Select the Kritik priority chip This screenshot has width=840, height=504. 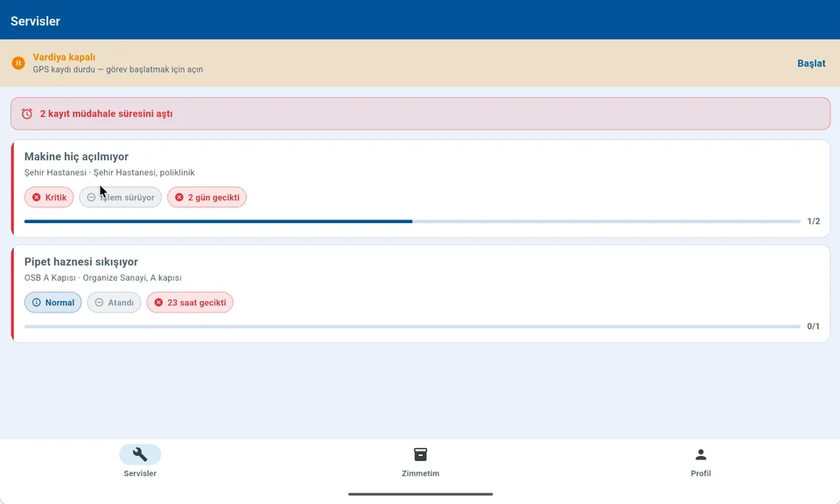click(x=49, y=197)
